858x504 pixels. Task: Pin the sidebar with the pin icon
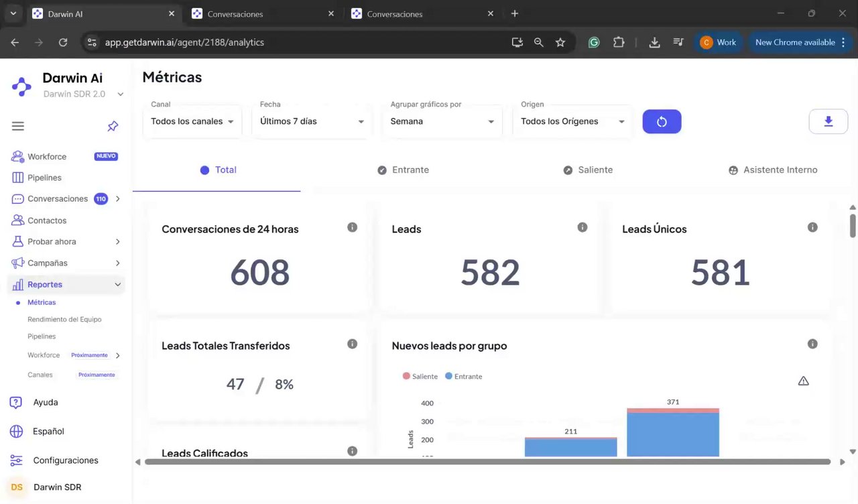tap(113, 126)
